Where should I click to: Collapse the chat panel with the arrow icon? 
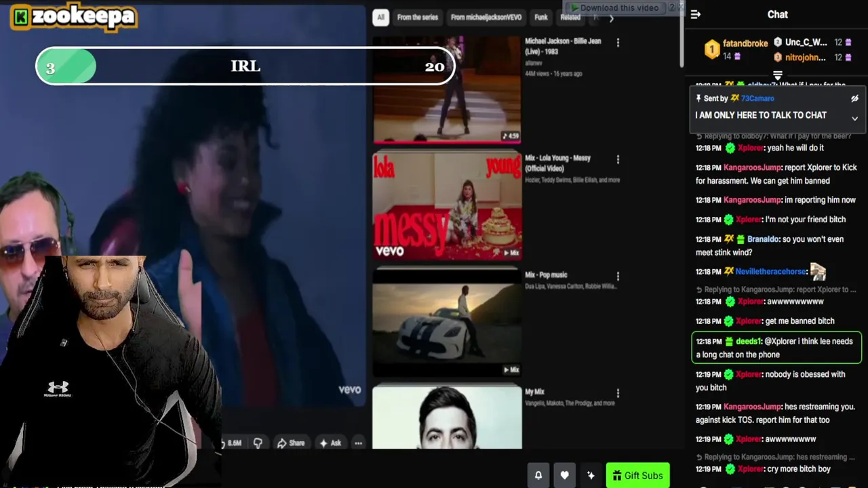[696, 14]
